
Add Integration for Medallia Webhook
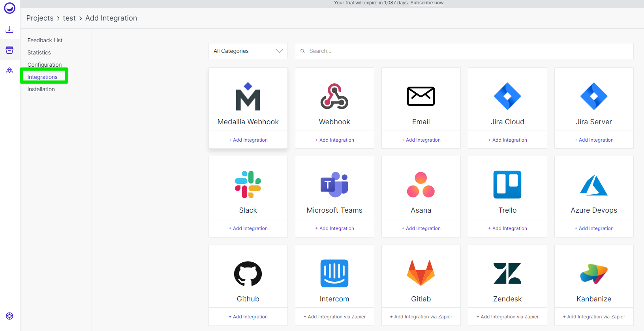pos(248,140)
